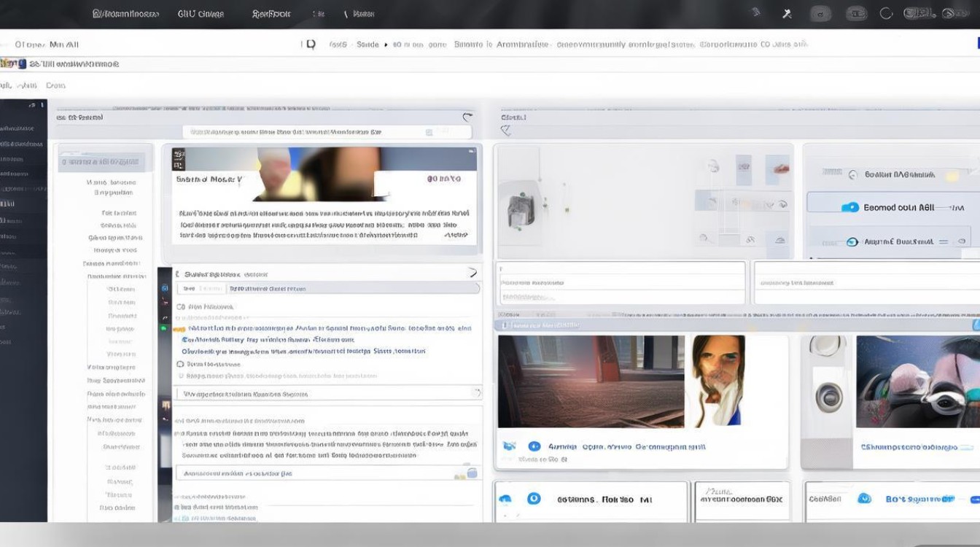Toggle the blue switch beside 'Eeomod' row
The height and width of the screenshot is (547, 980).
click(x=850, y=208)
